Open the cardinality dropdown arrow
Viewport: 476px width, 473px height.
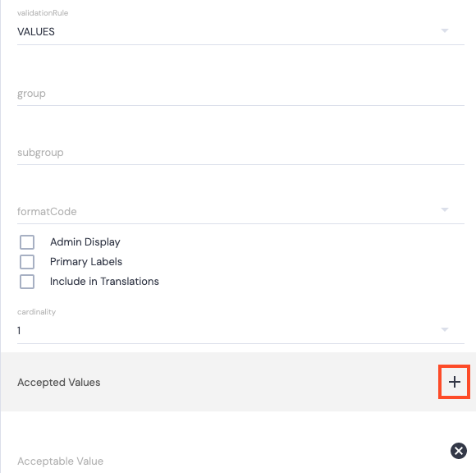pos(445,329)
